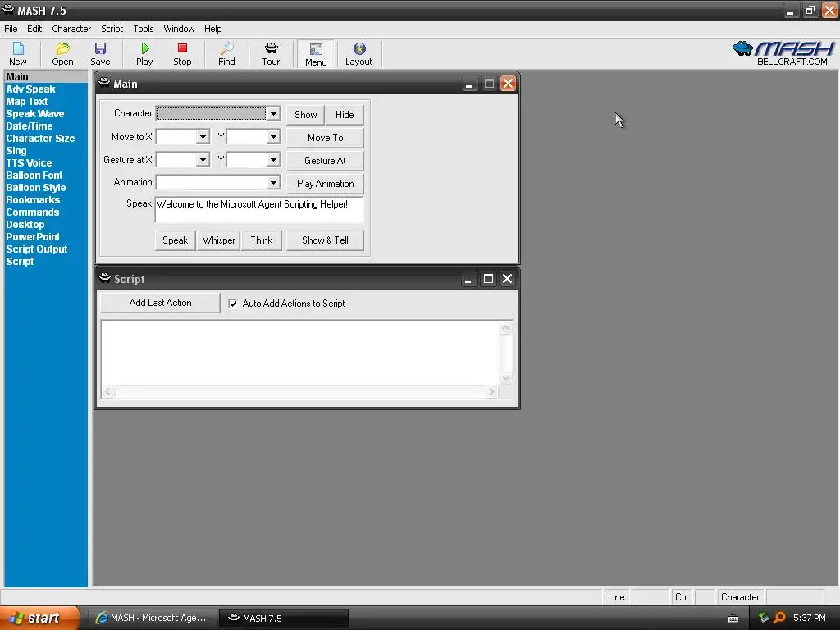840x630 pixels.
Task: Click the Add Last Action button
Action: click(x=160, y=303)
